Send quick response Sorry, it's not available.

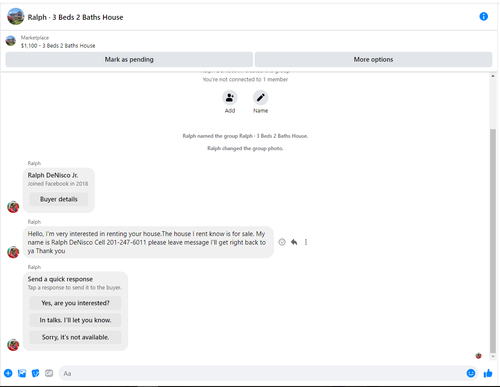pyautogui.click(x=75, y=337)
